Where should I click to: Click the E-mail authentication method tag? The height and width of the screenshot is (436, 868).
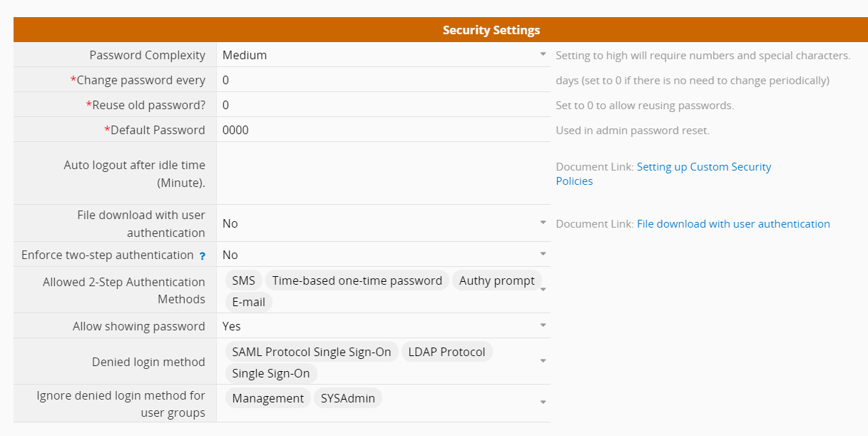pyautogui.click(x=249, y=302)
